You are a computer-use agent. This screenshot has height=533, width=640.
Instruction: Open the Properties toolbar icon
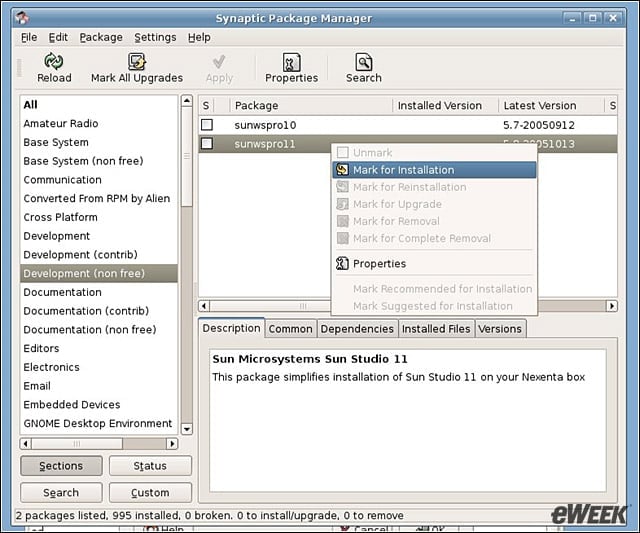(291, 62)
